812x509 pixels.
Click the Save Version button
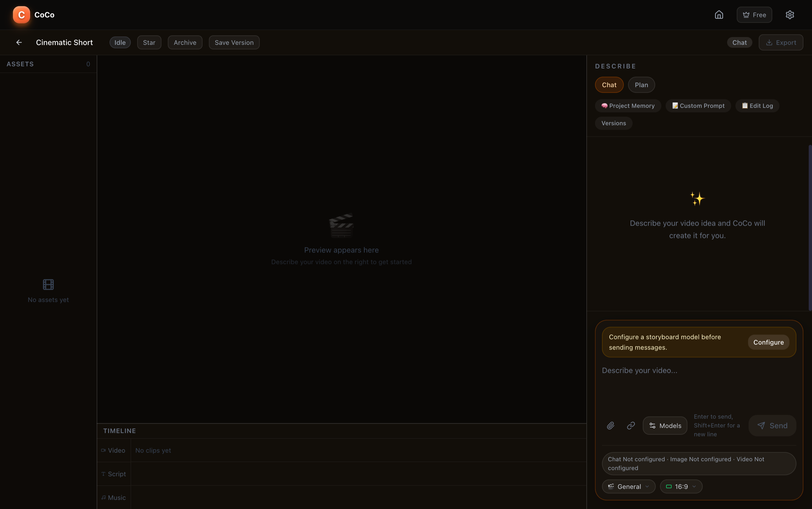click(x=234, y=42)
